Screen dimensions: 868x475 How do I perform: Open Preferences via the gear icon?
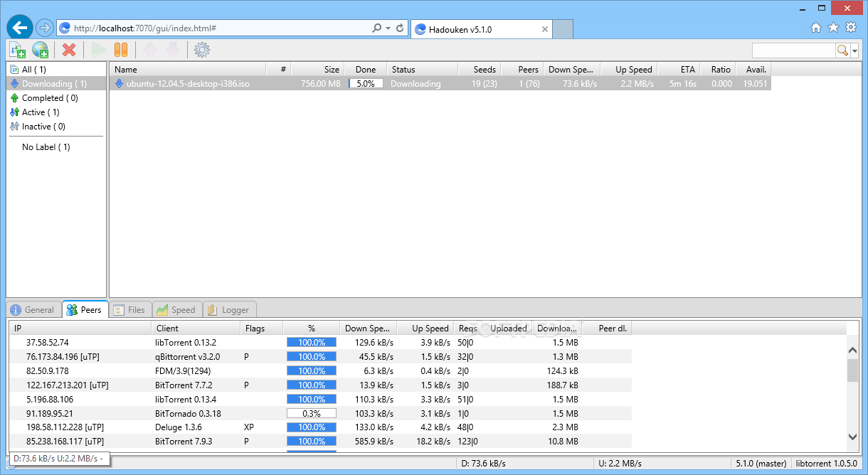(x=202, y=50)
